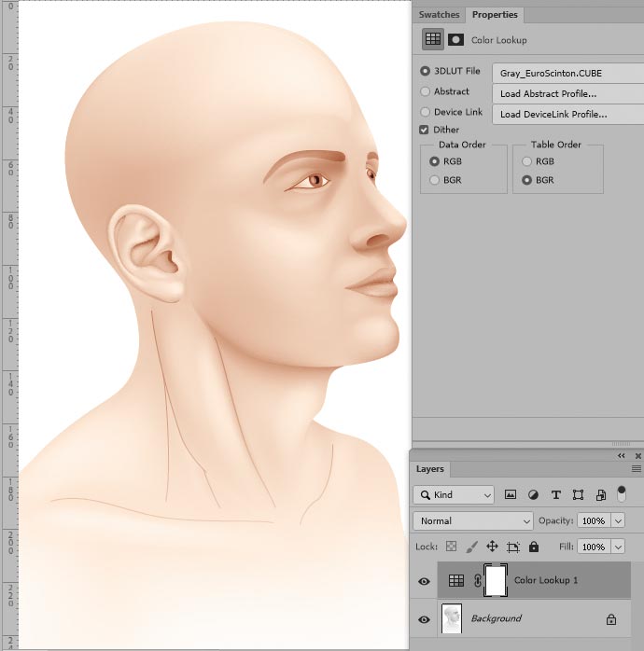
Task: Hide the Color Lookup 1 layer
Action: click(x=424, y=581)
